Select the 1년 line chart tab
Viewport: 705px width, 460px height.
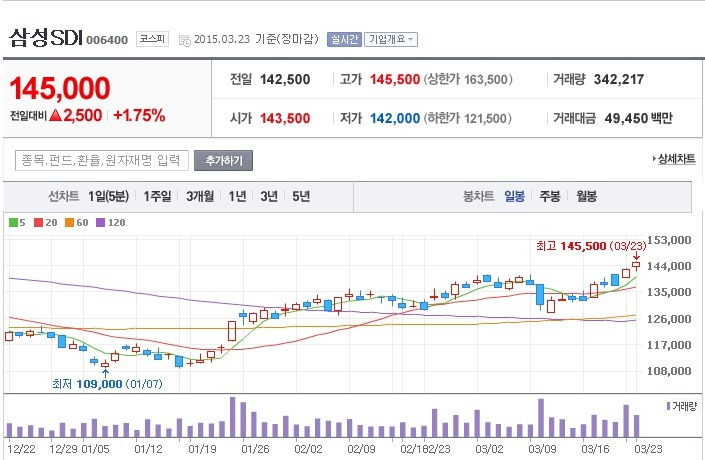[x=237, y=197]
